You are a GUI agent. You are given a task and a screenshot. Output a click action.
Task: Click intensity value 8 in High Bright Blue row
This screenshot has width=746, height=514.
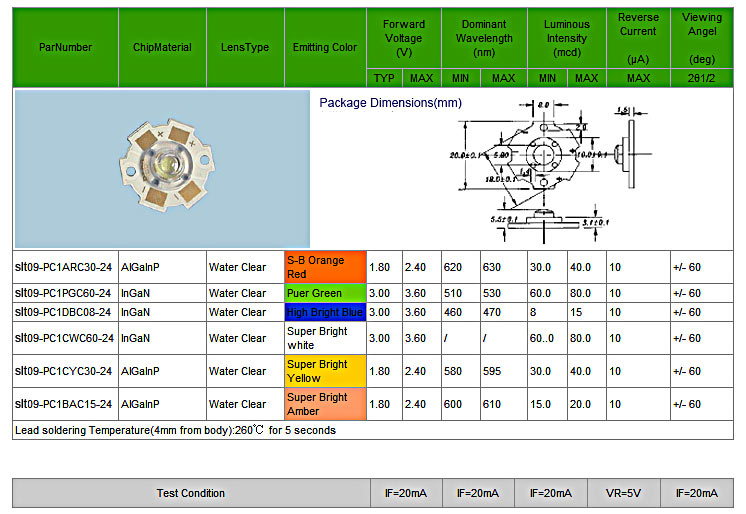coord(533,312)
